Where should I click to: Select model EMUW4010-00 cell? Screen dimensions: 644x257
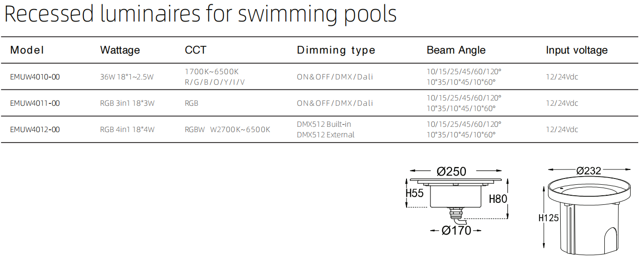35,77
